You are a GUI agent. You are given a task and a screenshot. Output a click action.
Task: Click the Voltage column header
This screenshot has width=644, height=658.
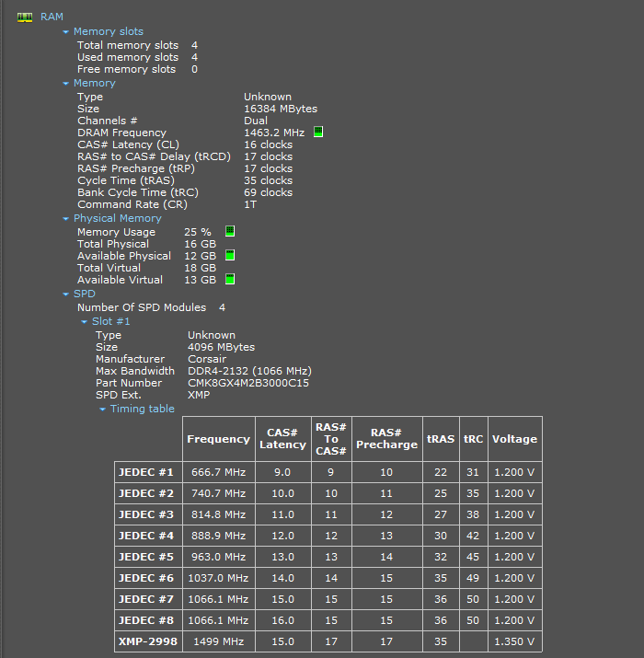pyautogui.click(x=515, y=439)
